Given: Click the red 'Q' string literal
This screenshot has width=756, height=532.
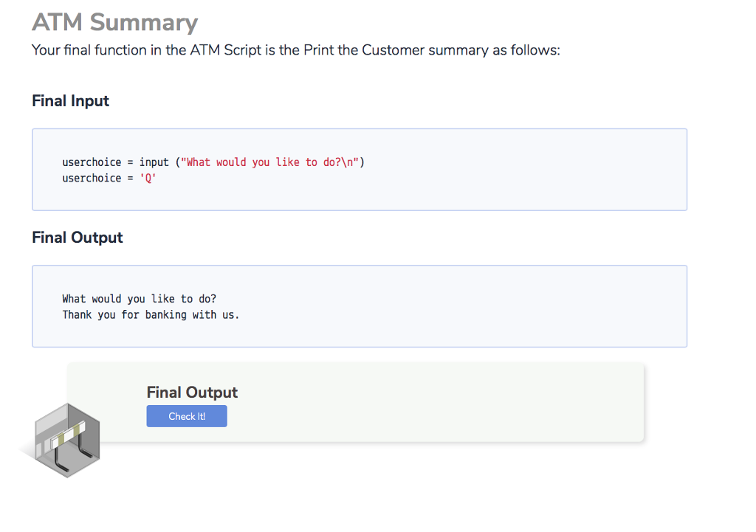Looking at the screenshot, I should pyautogui.click(x=148, y=179).
